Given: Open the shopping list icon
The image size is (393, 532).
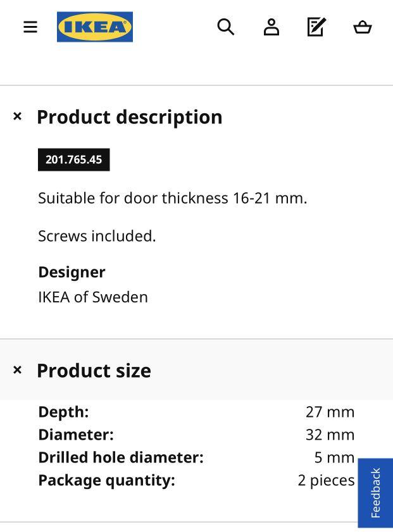Looking at the screenshot, I should (x=316, y=27).
